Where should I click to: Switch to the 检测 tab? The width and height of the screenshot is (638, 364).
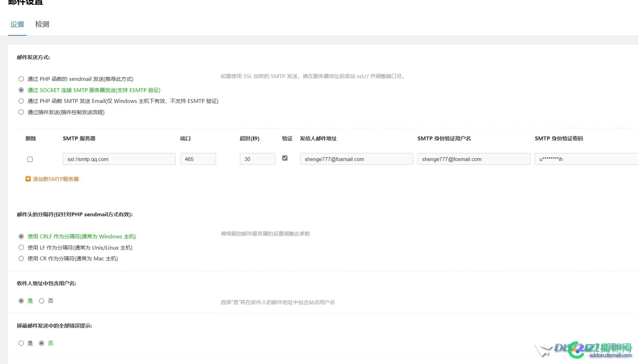[42, 24]
